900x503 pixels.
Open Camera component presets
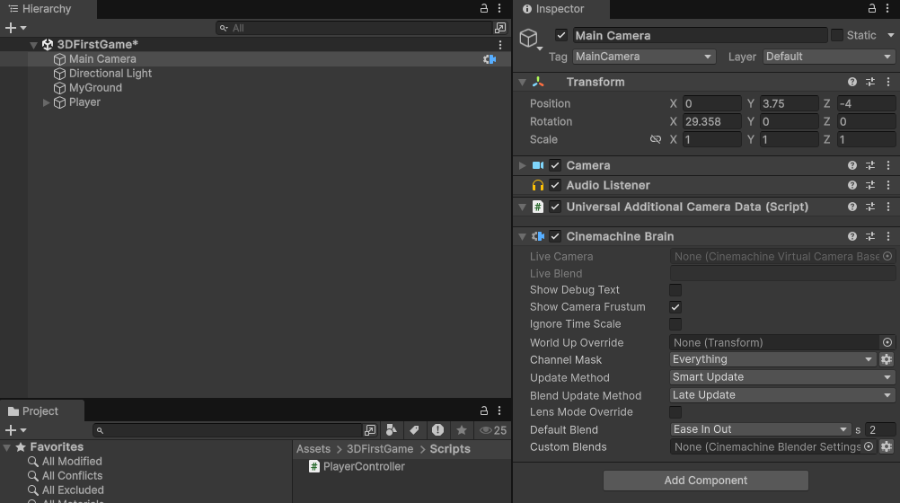[x=870, y=165]
